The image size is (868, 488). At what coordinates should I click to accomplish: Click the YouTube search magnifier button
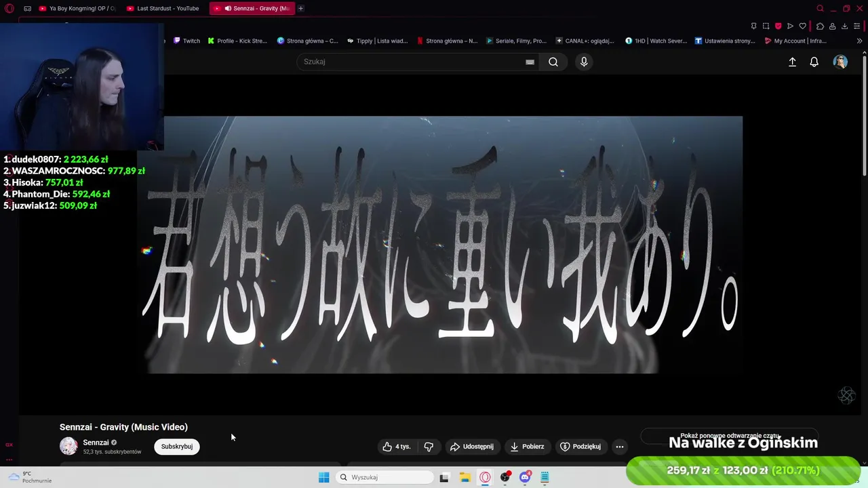(x=553, y=62)
